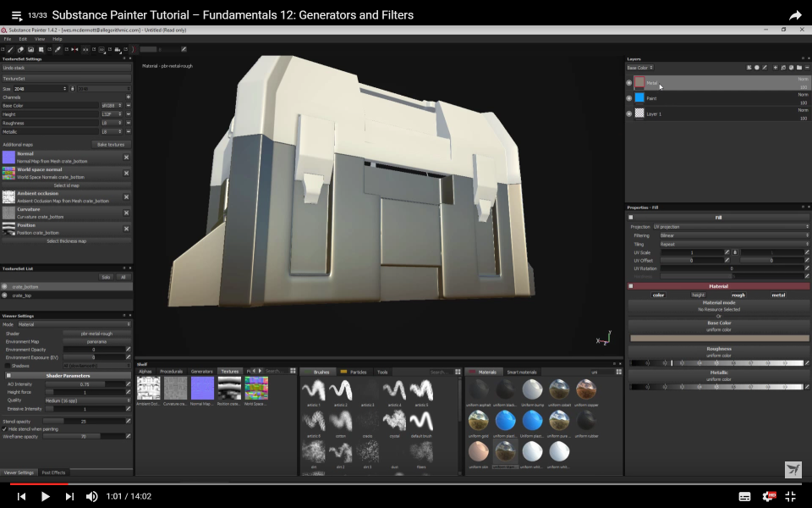Screen dimensions: 812x508
Task: Open the Help menu
Action: tap(58, 39)
